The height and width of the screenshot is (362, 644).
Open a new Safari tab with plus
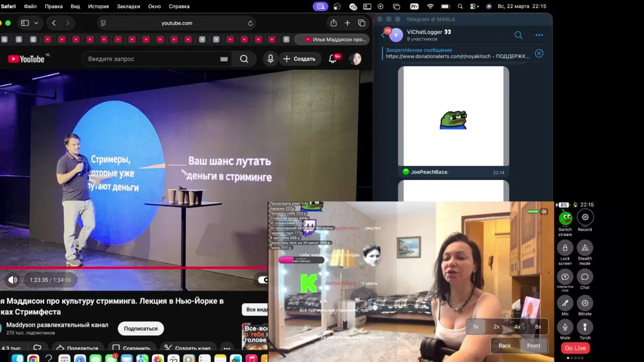[x=347, y=23]
